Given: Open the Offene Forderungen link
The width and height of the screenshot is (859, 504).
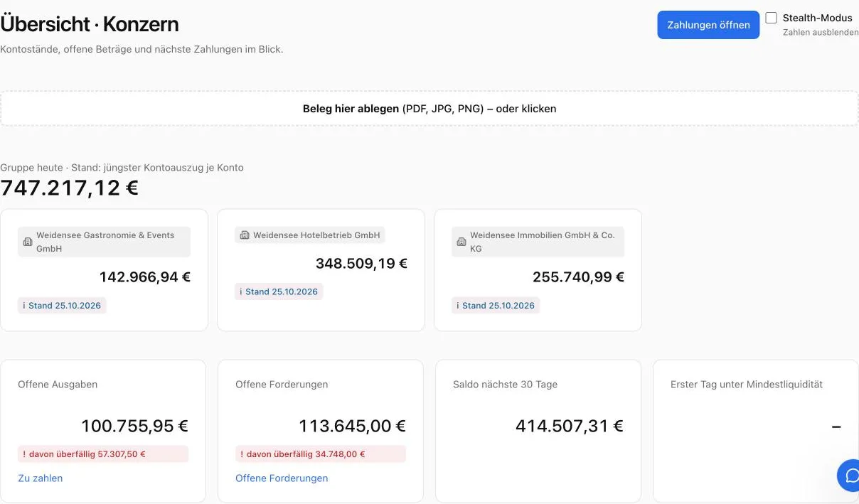Looking at the screenshot, I should pyautogui.click(x=282, y=478).
